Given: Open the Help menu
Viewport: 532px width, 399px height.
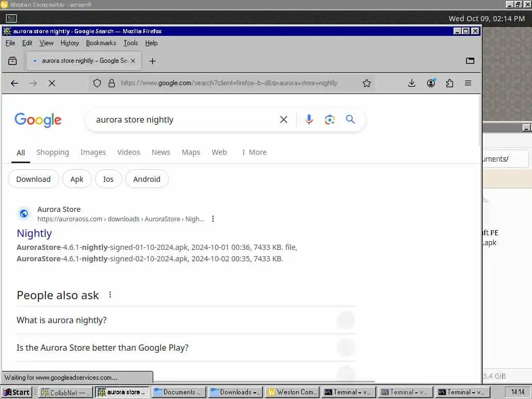Looking at the screenshot, I should (151, 43).
